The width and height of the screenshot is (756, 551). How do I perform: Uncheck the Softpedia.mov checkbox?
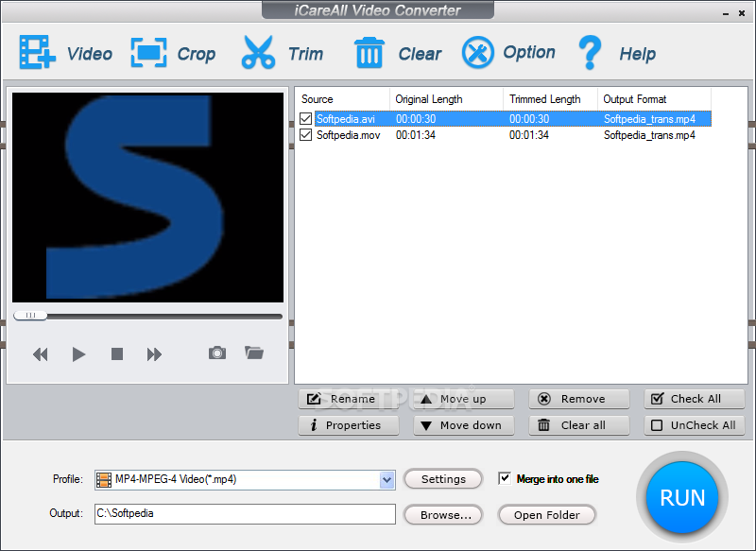pos(305,134)
